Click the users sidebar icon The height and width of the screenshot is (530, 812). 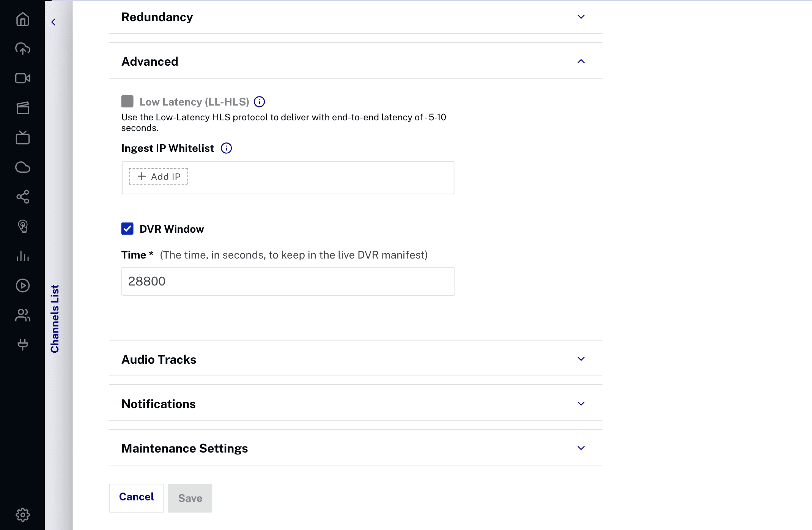pyautogui.click(x=23, y=315)
